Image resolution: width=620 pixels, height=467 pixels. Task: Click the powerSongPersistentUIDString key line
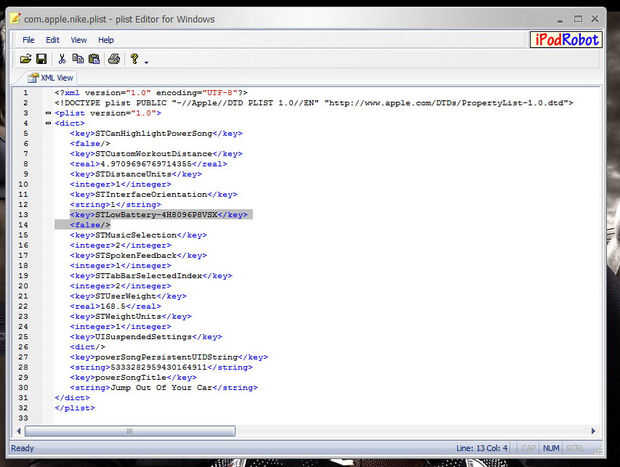169,357
